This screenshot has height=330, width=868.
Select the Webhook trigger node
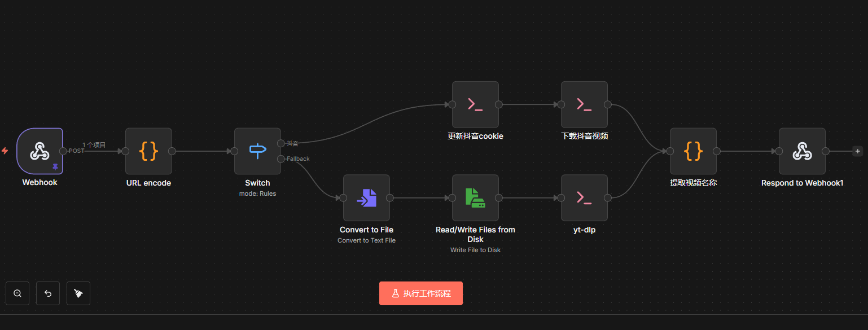pos(40,151)
